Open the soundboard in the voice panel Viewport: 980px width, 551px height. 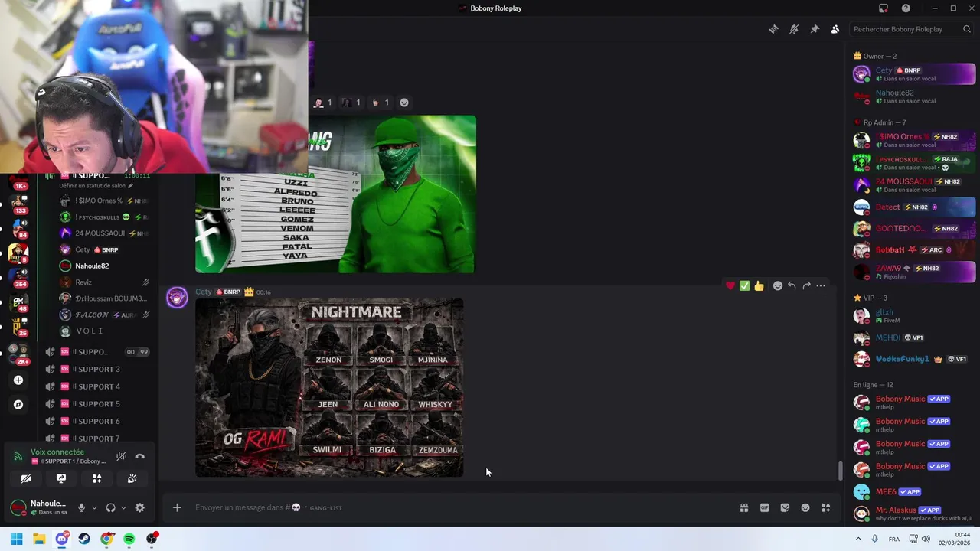tap(132, 478)
